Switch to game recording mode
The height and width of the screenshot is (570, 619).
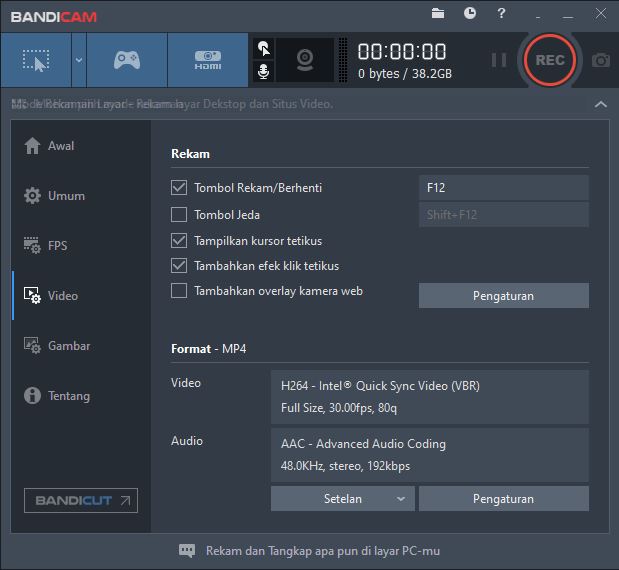[x=127, y=60]
